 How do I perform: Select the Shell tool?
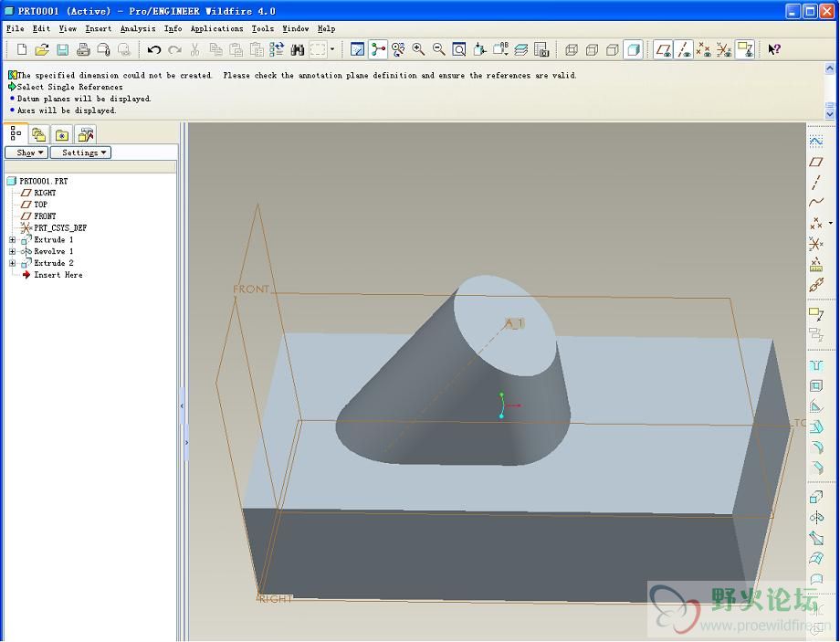click(816, 386)
